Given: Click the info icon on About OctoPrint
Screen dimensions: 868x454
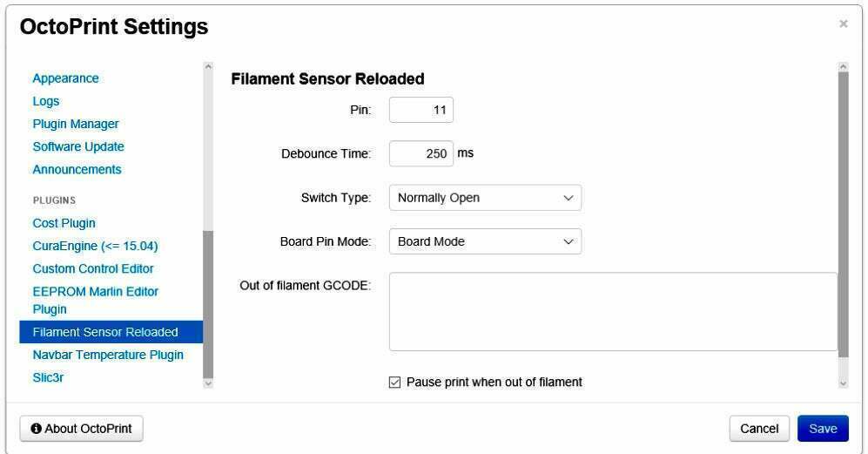Looking at the screenshot, I should click(x=37, y=429).
